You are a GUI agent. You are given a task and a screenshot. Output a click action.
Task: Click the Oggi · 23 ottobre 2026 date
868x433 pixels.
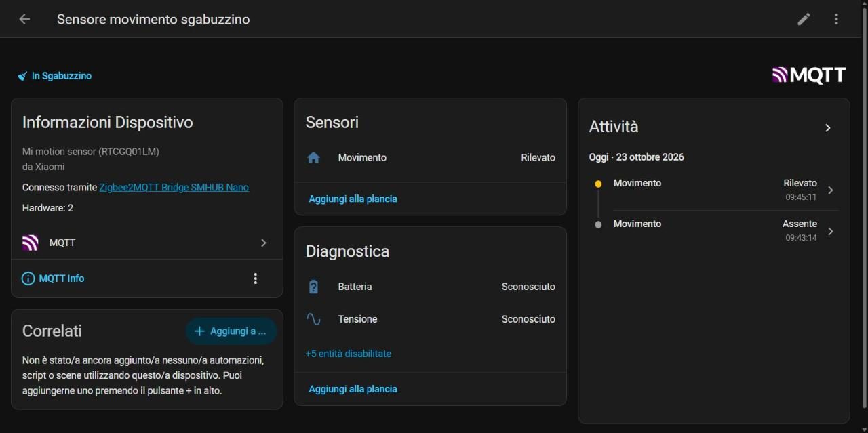coord(637,157)
